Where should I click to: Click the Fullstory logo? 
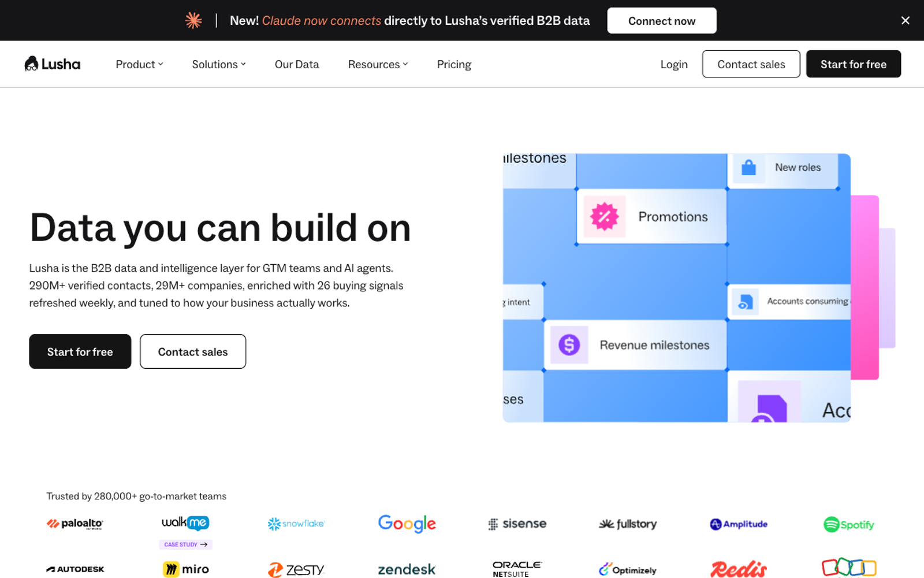(x=628, y=524)
